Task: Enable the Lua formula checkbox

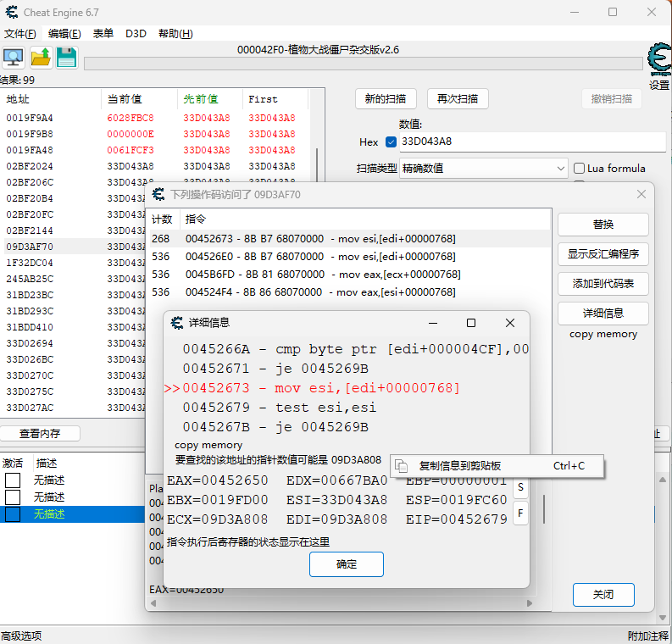Action: point(580,169)
